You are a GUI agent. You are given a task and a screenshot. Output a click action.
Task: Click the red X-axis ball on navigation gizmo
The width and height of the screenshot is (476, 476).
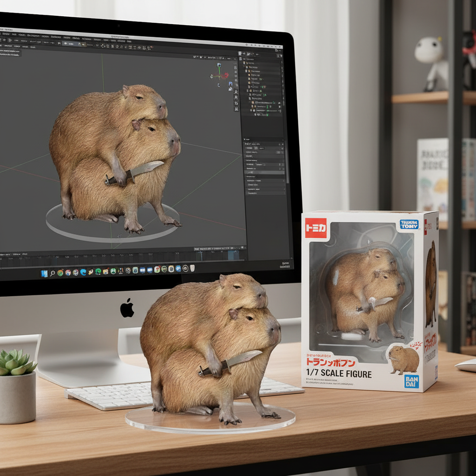coord(226,75)
